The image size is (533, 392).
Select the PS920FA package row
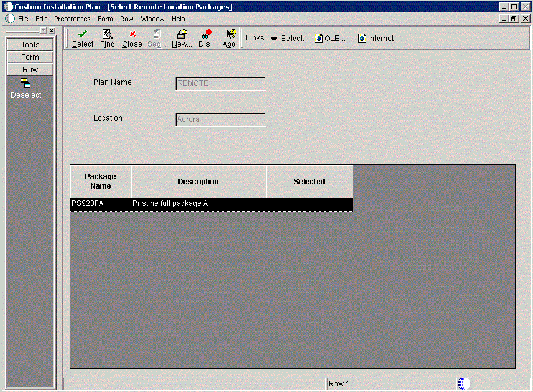point(211,204)
